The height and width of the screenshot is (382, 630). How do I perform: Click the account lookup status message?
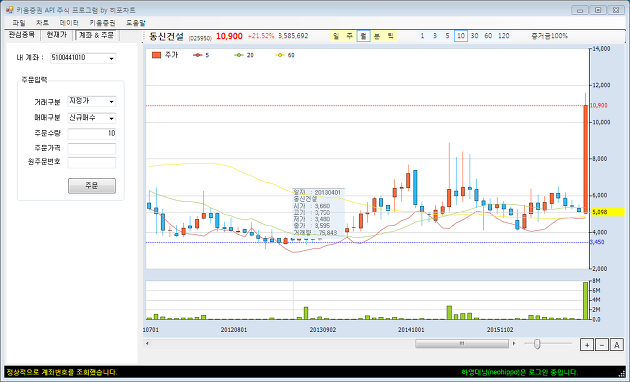62,372
